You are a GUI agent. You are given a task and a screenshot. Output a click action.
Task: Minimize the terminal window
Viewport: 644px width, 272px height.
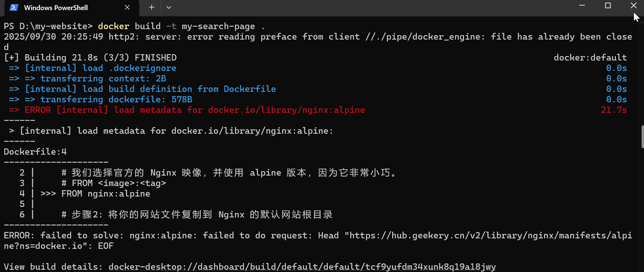tap(582, 6)
